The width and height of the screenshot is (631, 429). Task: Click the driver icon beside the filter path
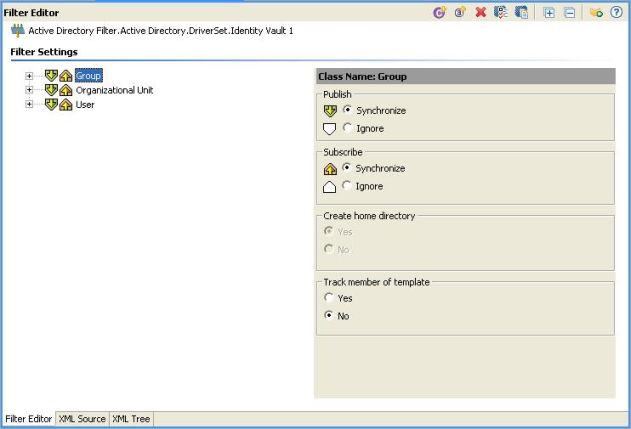(18, 31)
